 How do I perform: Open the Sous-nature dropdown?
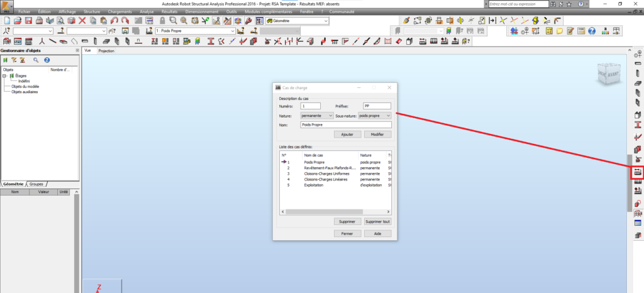[x=374, y=116]
